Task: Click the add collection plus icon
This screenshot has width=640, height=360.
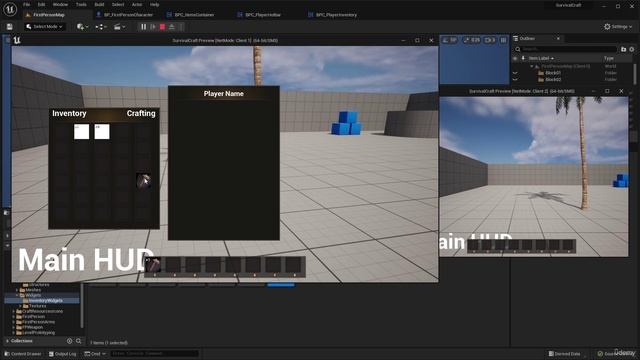Action: coord(69,341)
